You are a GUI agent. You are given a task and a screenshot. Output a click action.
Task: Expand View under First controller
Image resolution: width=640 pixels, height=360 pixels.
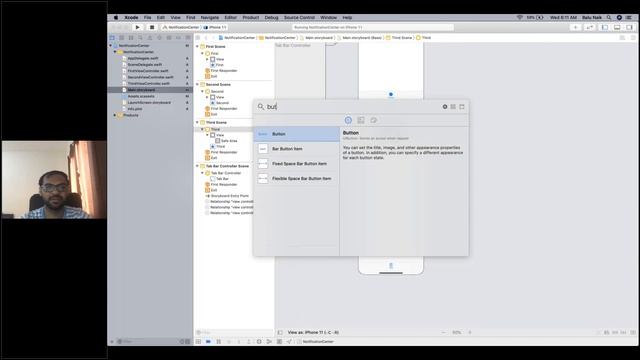pyautogui.click(x=207, y=59)
